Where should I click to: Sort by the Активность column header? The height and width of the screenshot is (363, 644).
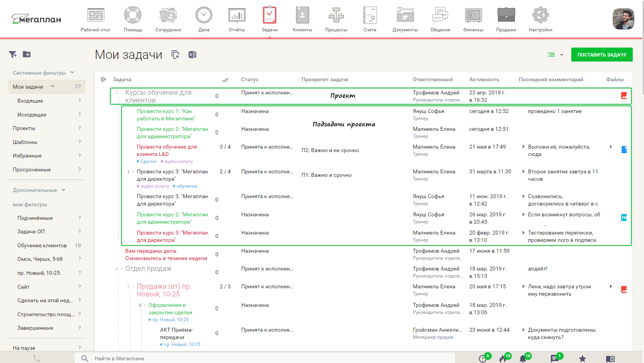tap(484, 79)
